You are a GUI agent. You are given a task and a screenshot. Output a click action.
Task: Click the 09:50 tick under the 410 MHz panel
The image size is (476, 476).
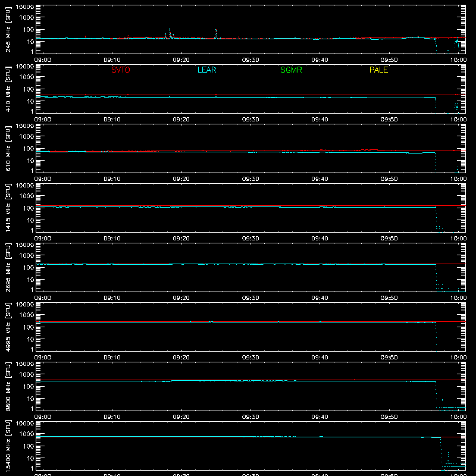click(x=389, y=120)
